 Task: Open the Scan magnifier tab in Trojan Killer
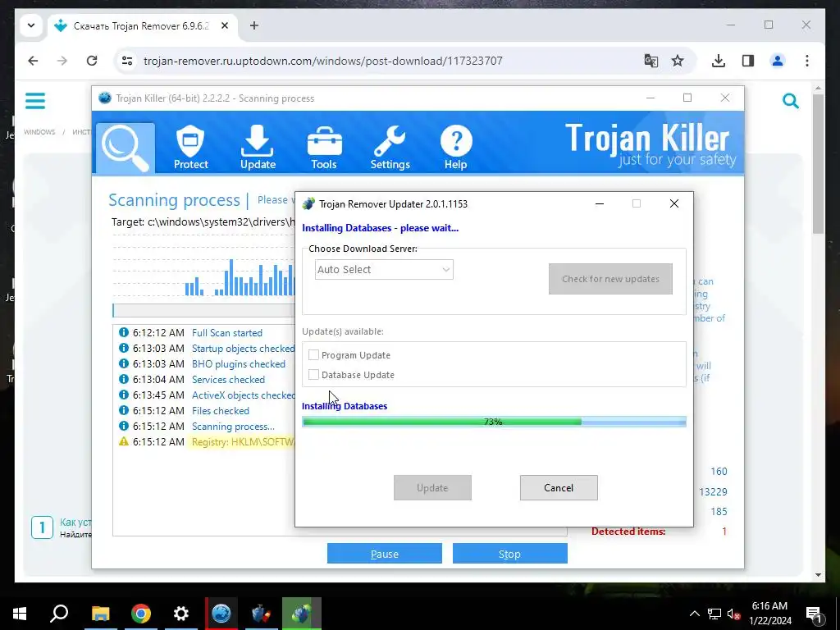[126, 148]
